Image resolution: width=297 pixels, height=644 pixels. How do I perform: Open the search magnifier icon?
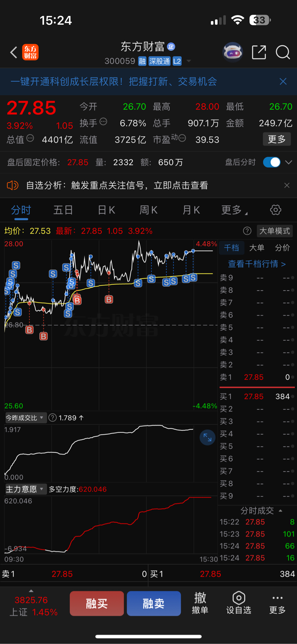[x=283, y=52]
